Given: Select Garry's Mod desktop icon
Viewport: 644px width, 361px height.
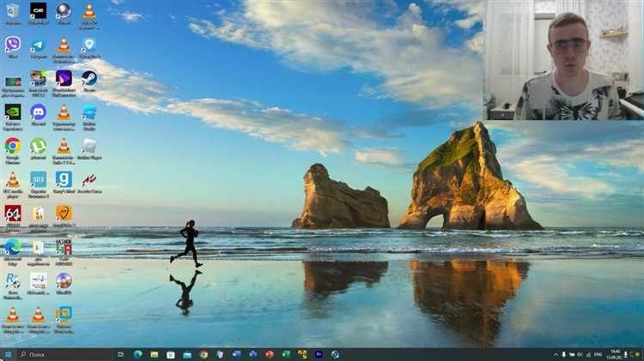Looking at the screenshot, I should point(64,179).
